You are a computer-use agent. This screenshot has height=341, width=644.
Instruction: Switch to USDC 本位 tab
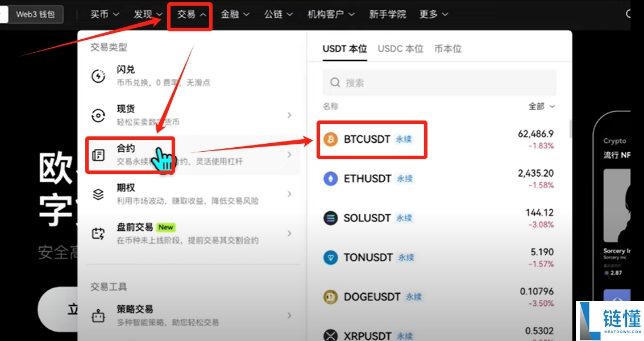pyautogui.click(x=401, y=49)
